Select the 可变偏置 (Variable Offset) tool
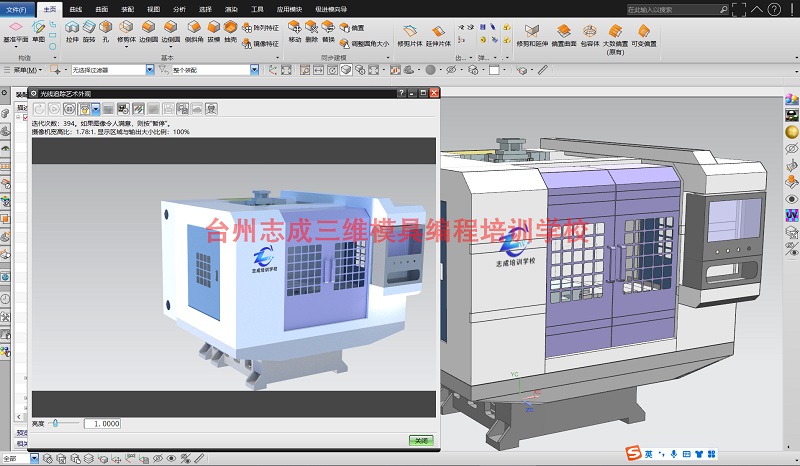The image size is (800, 466). pyautogui.click(x=644, y=36)
